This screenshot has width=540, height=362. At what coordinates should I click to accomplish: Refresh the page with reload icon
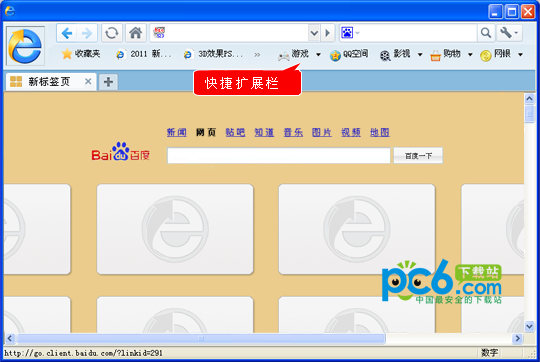[x=112, y=33]
